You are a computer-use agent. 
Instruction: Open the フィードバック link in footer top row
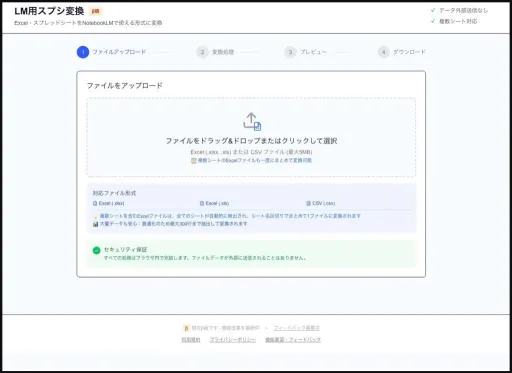click(x=296, y=328)
